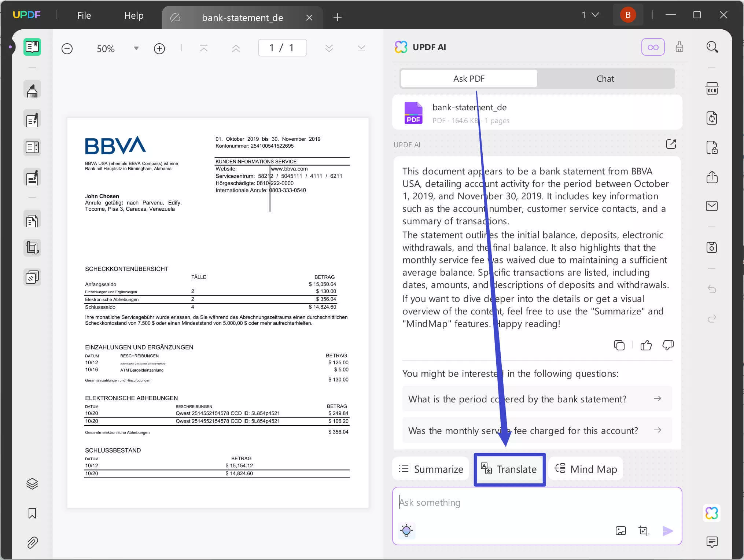Open the Organize Pages tool

coord(32,219)
